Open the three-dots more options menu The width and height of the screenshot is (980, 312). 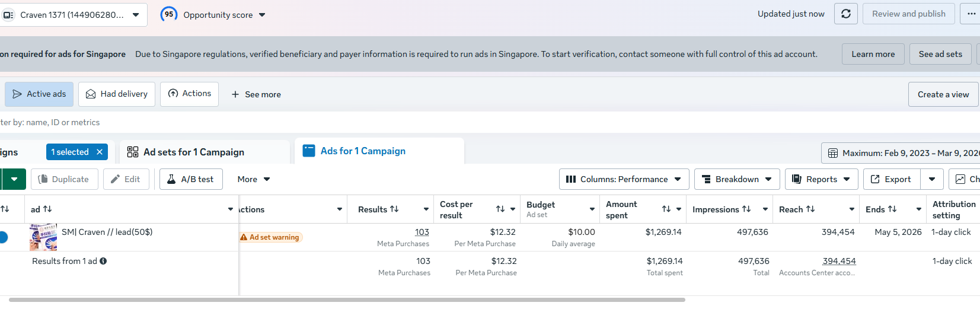pos(971,14)
